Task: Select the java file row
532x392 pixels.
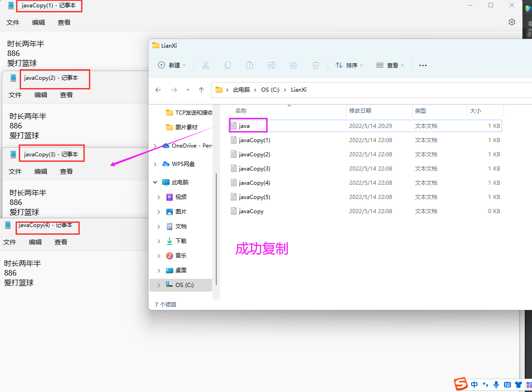Action: (x=365, y=126)
